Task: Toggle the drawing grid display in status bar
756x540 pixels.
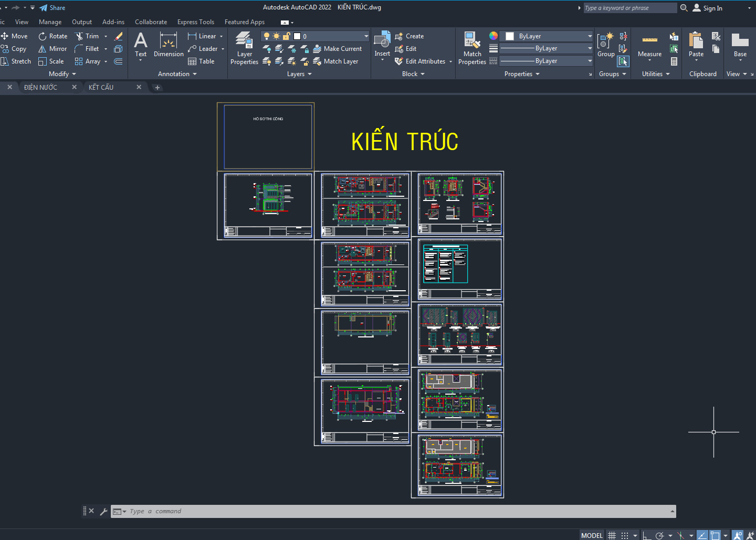Action: [x=612, y=535]
